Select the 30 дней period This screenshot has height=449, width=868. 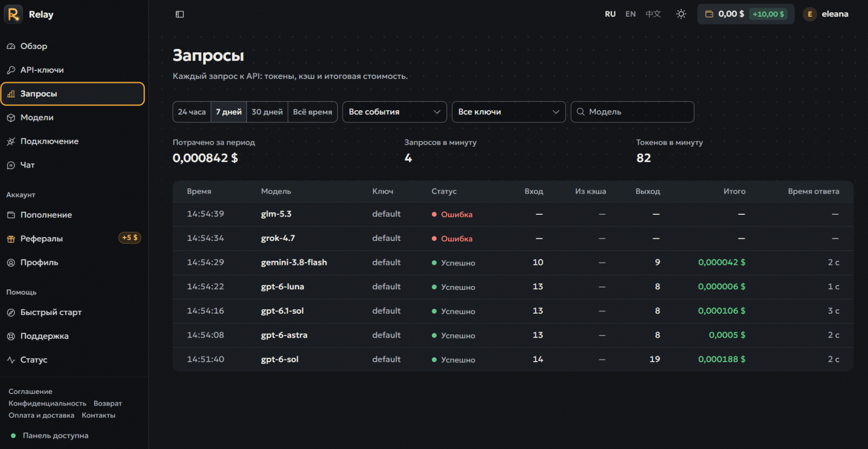(267, 112)
